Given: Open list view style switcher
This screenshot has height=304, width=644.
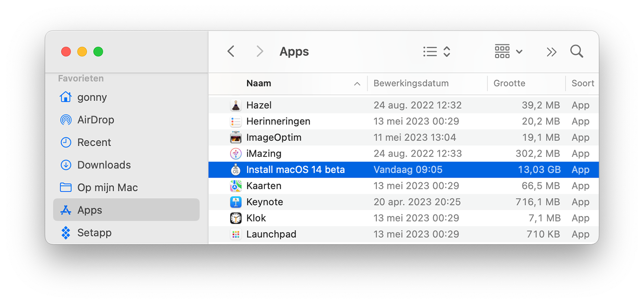Looking at the screenshot, I should 437,52.
